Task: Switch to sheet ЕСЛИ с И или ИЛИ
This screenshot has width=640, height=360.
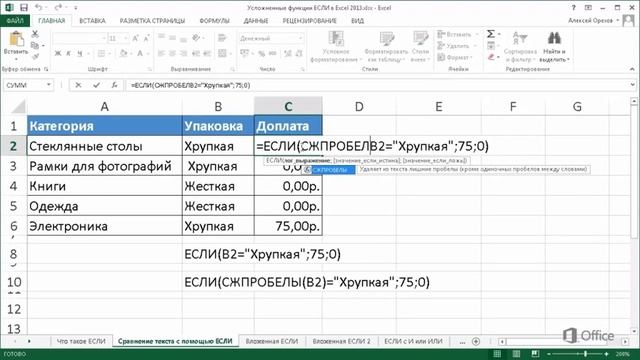Action: [413, 341]
